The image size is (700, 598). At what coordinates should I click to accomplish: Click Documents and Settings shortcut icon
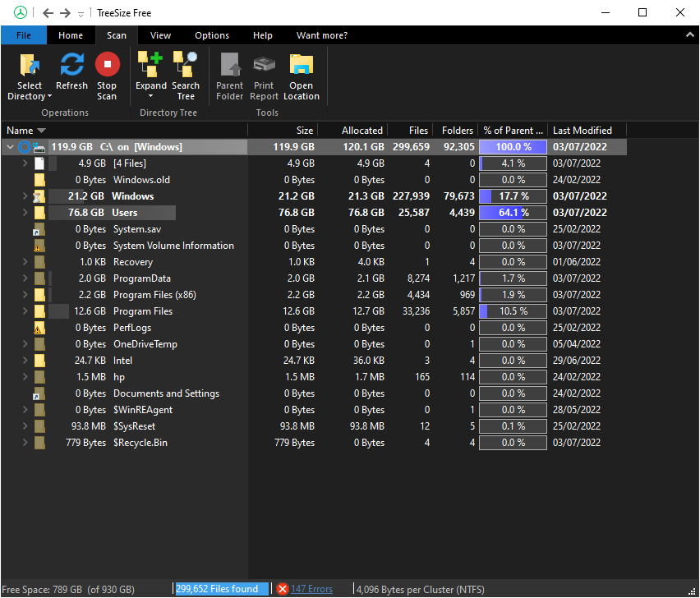pyautogui.click(x=39, y=393)
